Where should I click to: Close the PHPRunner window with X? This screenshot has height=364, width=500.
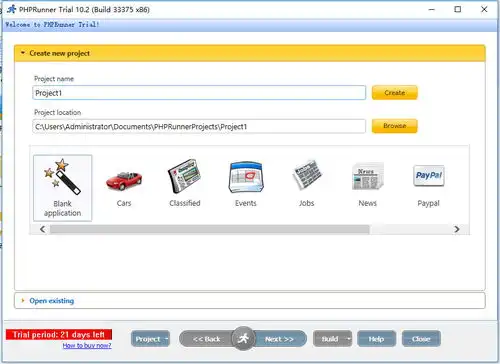(x=484, y=9)
